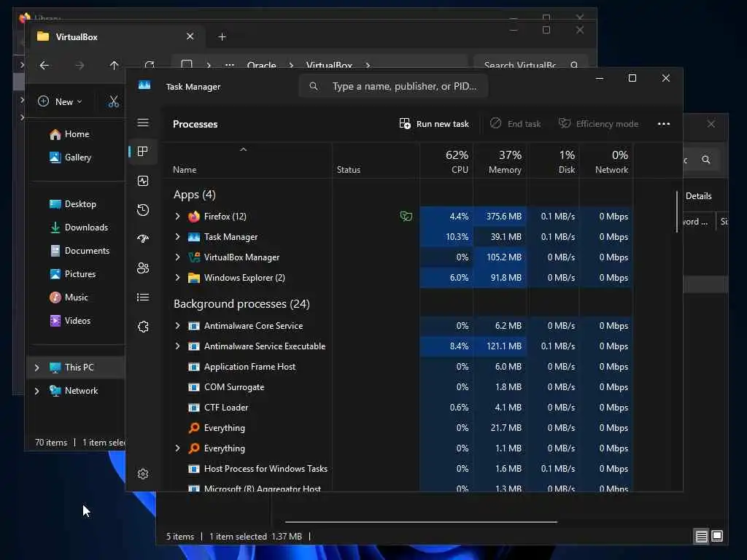Select CTF Loader process
Image resolution: width=747 pixels, height=560 pixels.
pos(226,408)
